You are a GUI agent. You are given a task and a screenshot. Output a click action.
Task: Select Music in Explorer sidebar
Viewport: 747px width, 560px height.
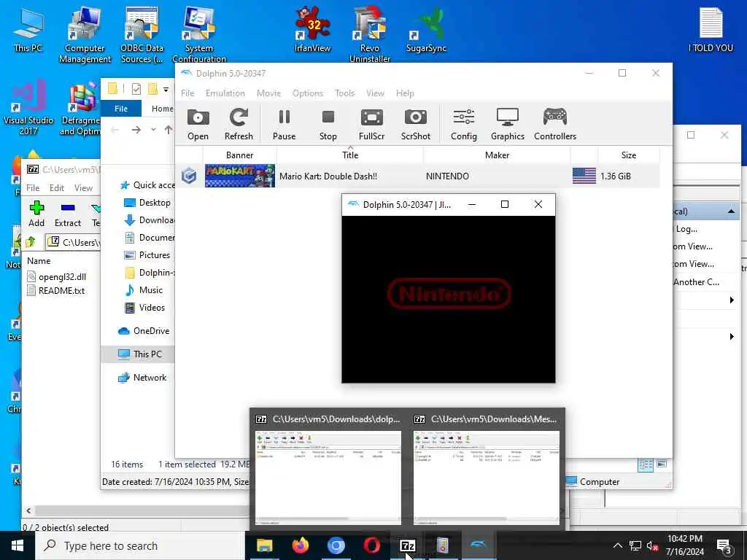click(x=144, y=290)
